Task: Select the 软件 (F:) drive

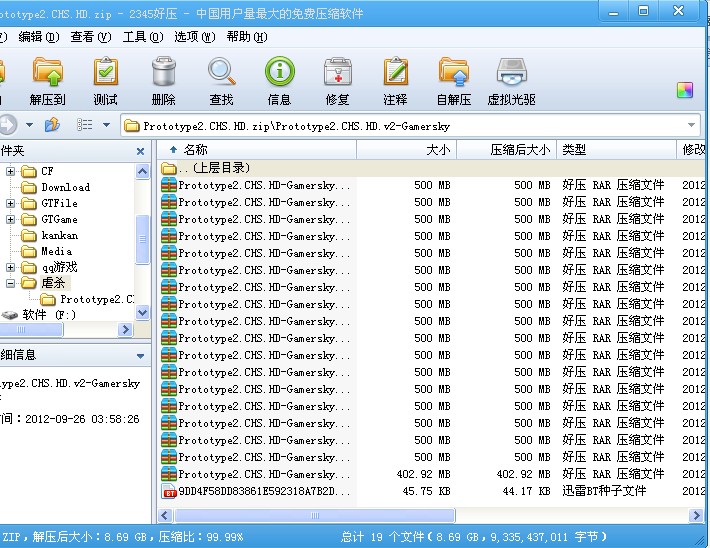Action: pyautogui.click(x=48, y=315)
